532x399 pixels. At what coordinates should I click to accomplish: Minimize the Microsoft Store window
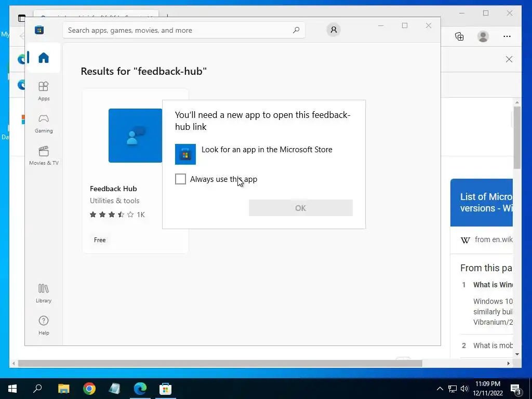[381, 25]
